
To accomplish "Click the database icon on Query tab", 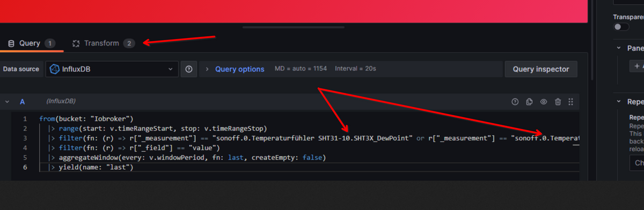I will pyautogui.click(x=11, y=43).
